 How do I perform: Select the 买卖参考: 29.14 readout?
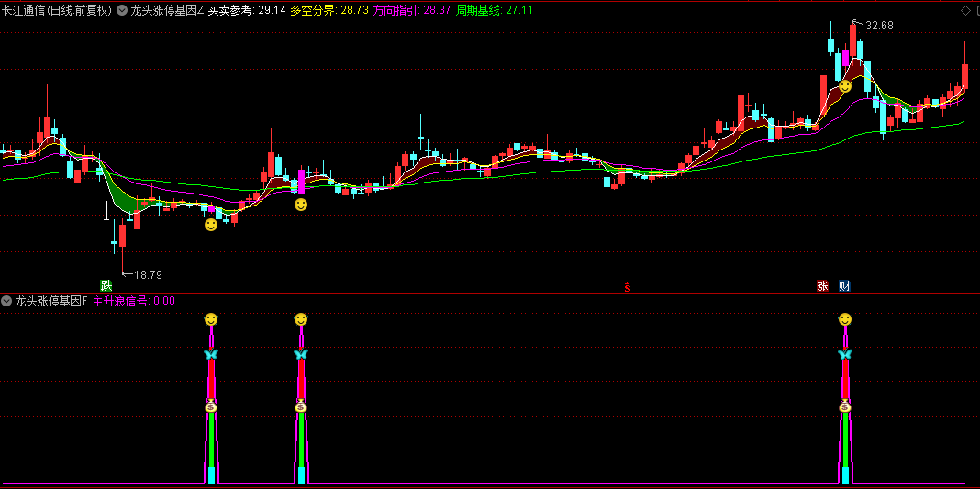tap(246, 11)
